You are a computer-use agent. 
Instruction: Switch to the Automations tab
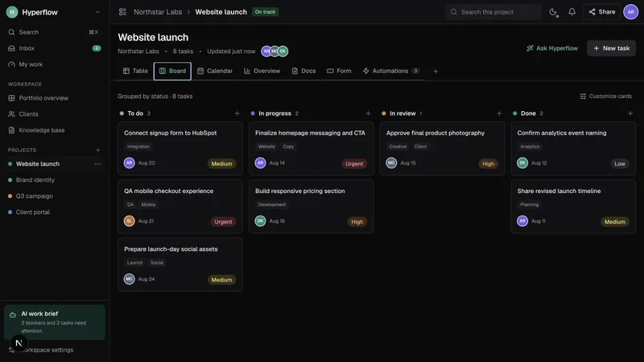click(x=390, y=71)
